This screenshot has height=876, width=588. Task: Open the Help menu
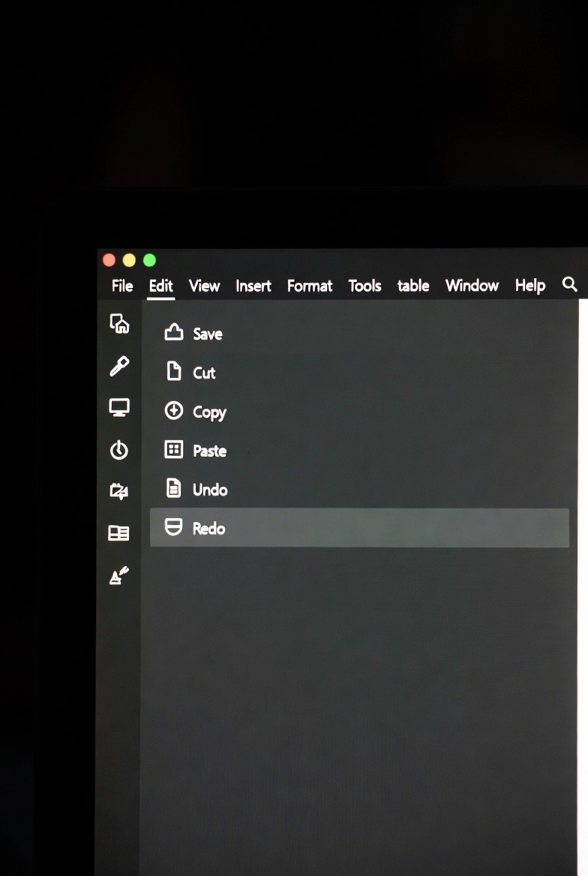[529, 286]
